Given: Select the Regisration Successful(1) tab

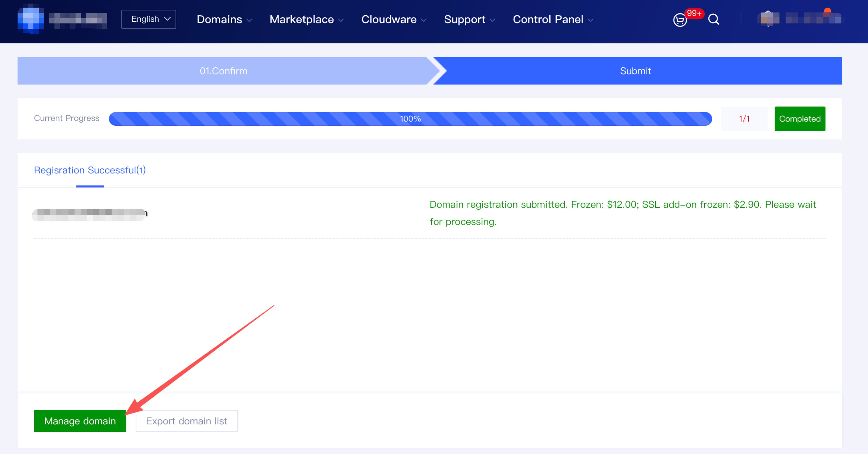Looking at the screenshot, I should point(90,170).
